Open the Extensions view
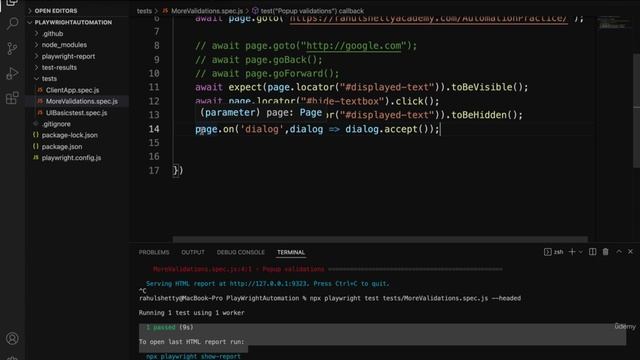Viewport: 640px width, 360px height. point(12,98)
